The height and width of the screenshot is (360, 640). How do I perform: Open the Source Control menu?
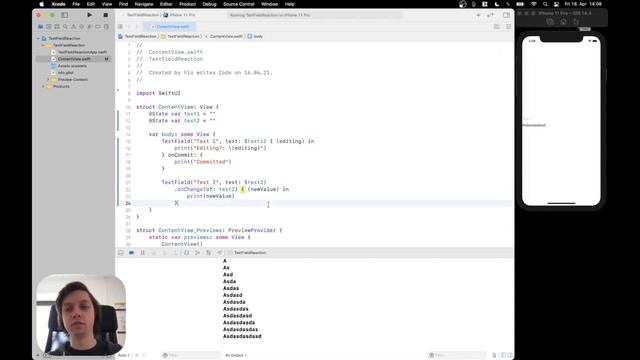(x=239, y=4)
